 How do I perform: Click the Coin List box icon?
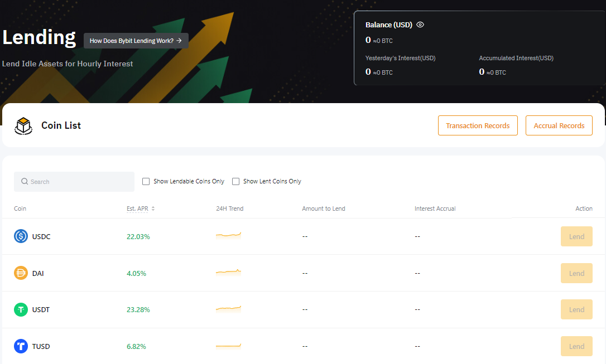(x=23, y=126)
